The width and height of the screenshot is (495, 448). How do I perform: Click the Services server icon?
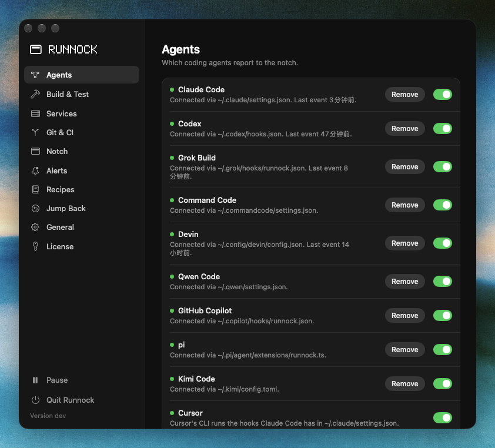pyautogui.click(x=35, y=113)
